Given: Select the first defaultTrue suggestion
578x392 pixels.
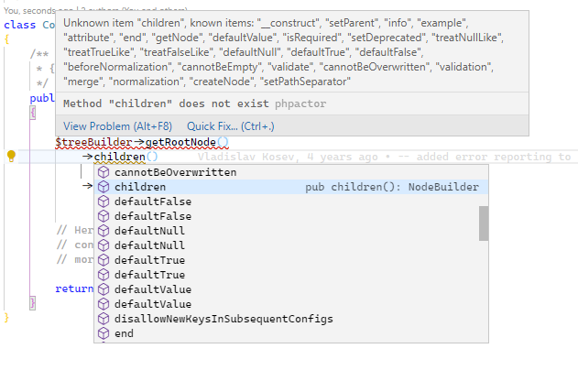Looking at the screenshot, I should (291, 260).
